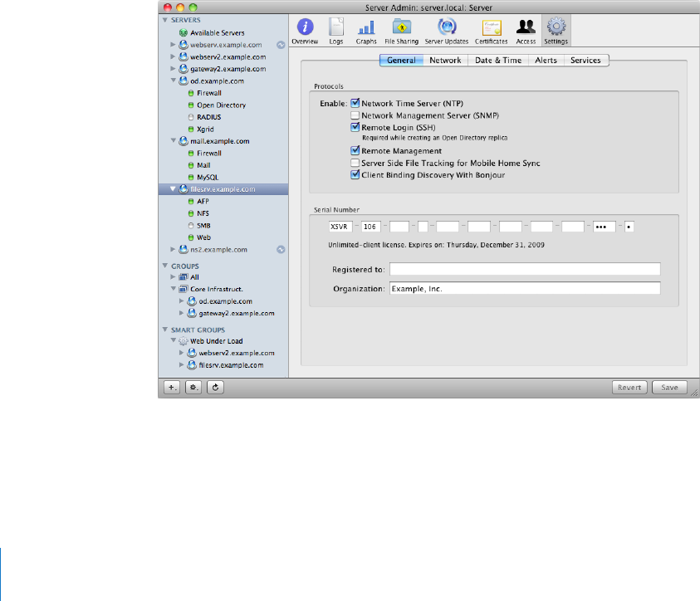Toggle Client Binding Discovery With Bonjour
This screenshot has width=700, height=601.
[355, 175]
